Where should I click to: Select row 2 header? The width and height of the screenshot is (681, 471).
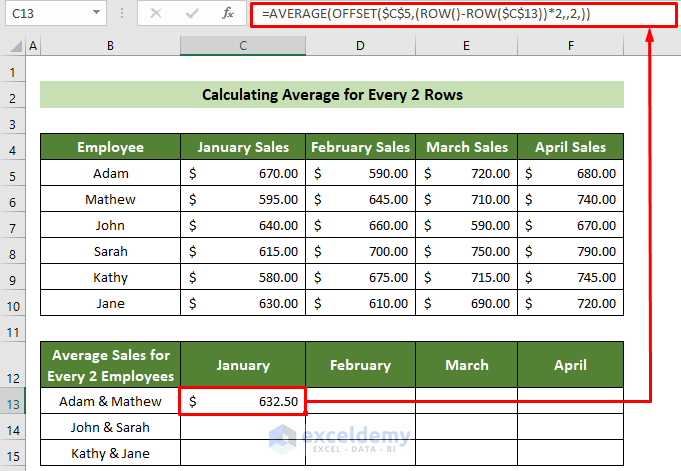[13, 95]
